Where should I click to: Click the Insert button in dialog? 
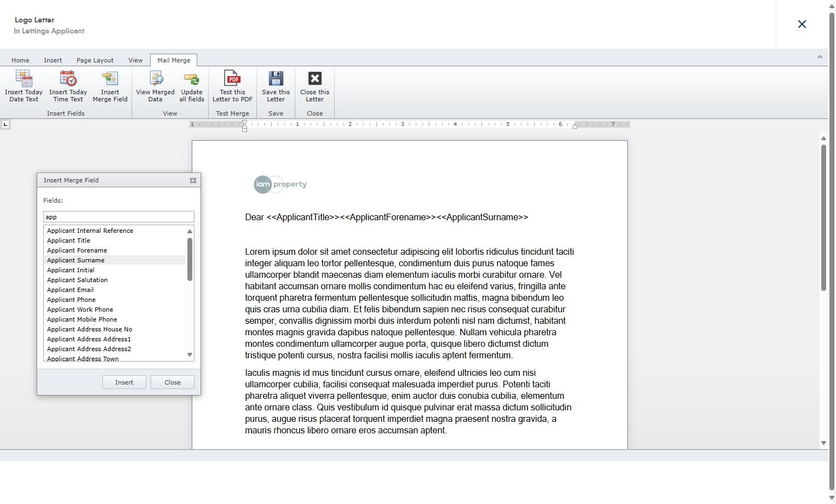[124, 382]
